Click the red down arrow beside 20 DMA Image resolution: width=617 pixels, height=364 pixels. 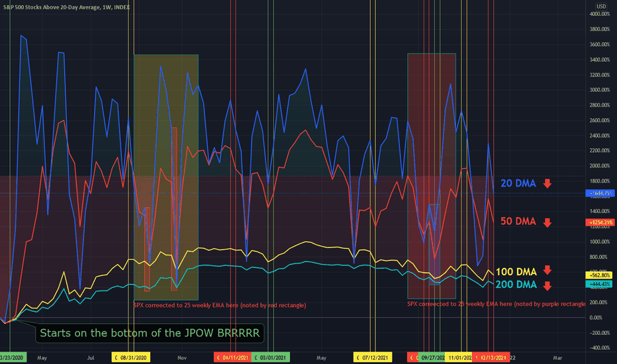(x=547, y=183)
